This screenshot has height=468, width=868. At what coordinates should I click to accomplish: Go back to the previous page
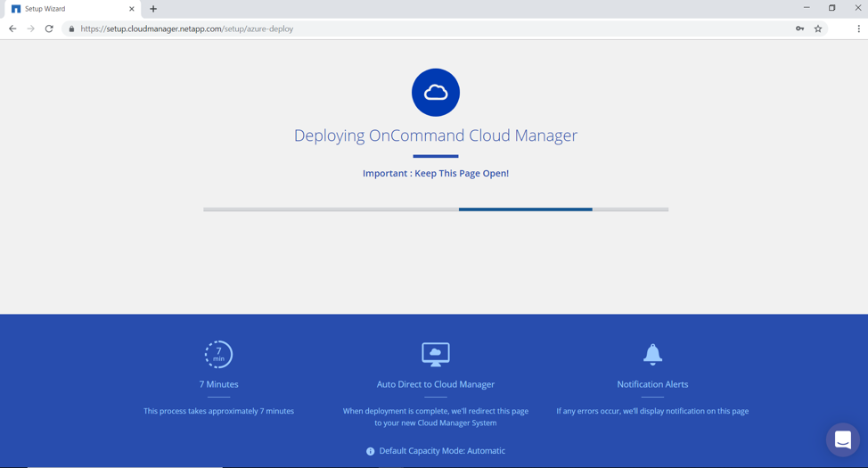pos(12,29)
